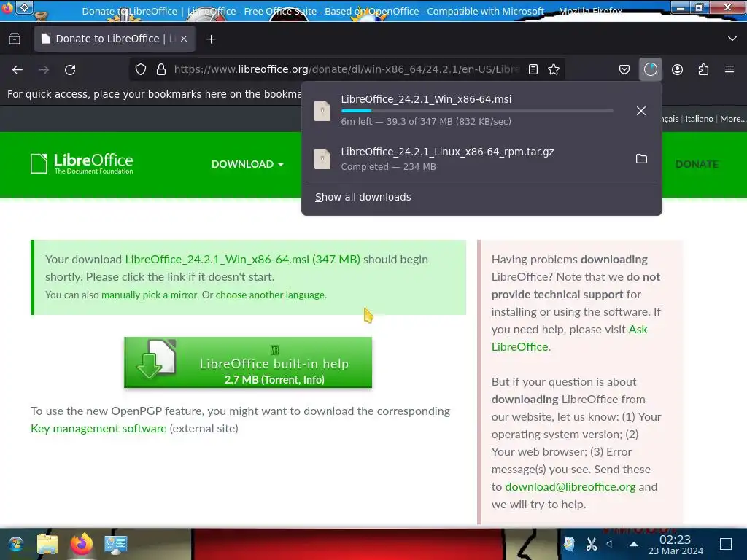Click the URL address field
This screenshot has width=747, height=560.
coord(347,69)
